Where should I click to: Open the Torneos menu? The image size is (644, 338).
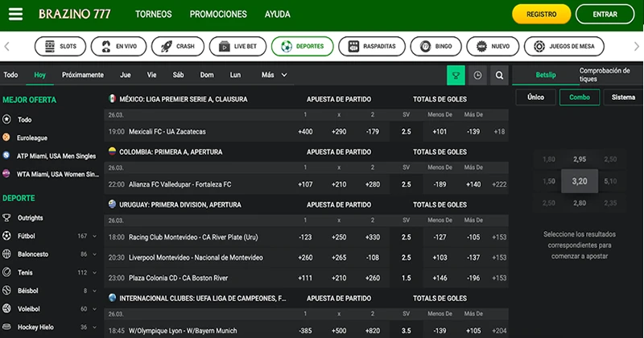[154, 14]
